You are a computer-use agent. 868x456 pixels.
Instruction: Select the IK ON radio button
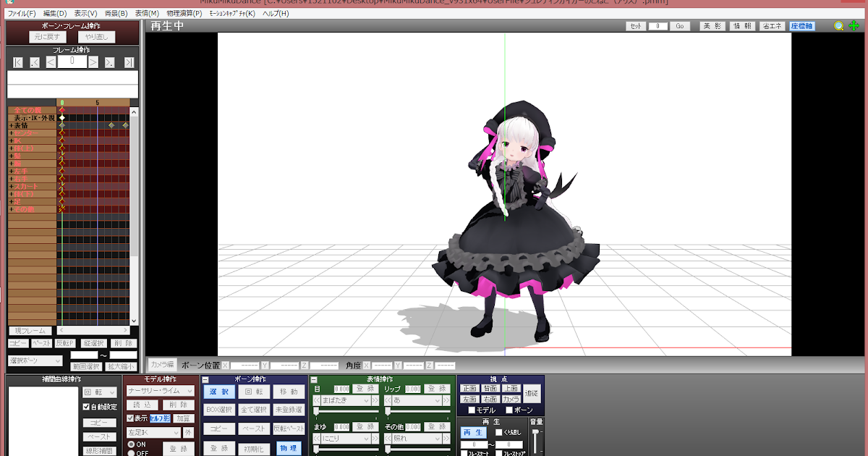click(131, 444)
